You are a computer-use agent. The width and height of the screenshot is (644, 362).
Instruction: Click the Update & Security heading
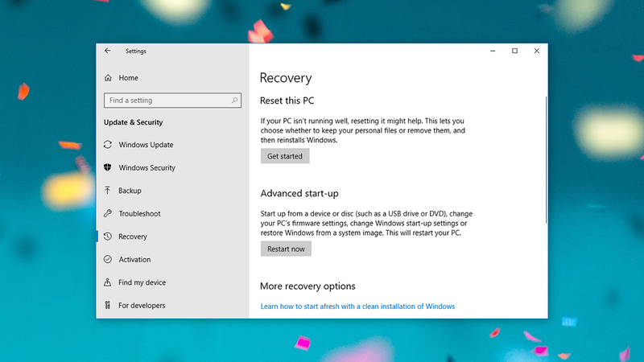pos(133,122)
